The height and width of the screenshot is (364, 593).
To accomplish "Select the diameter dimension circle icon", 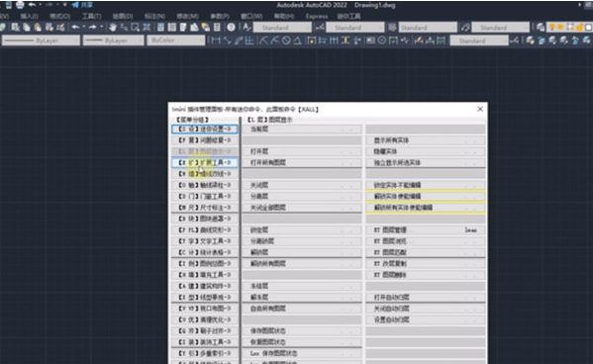I will click(x=286, y=41).
